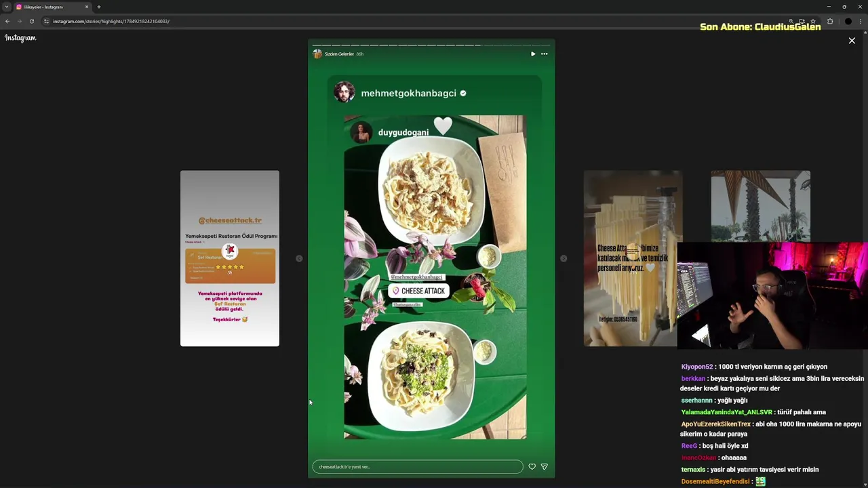Click the verified badge next to mehmetgokhanbagci
The image size is (868, 488).
[463, 94]
